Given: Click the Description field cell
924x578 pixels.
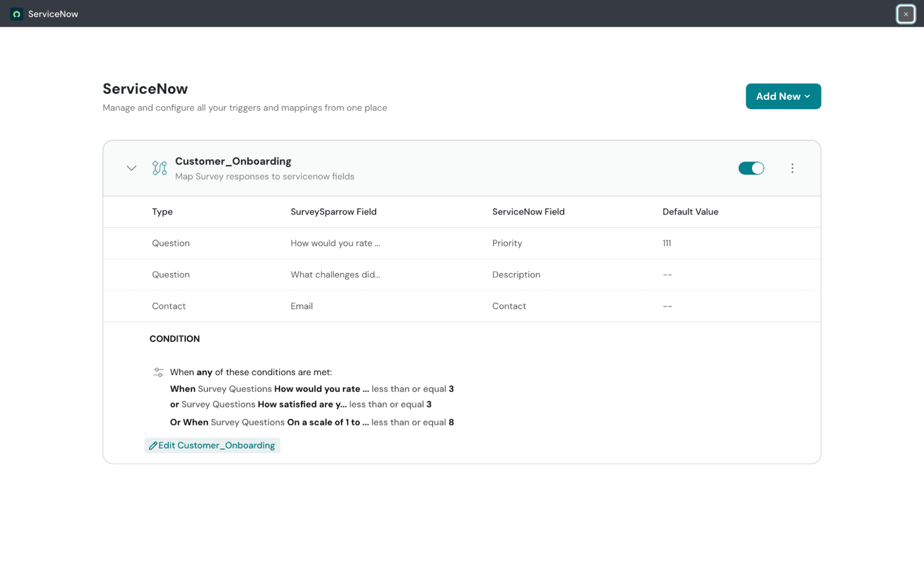Looking at the screenshot, I should coord(516,275).
